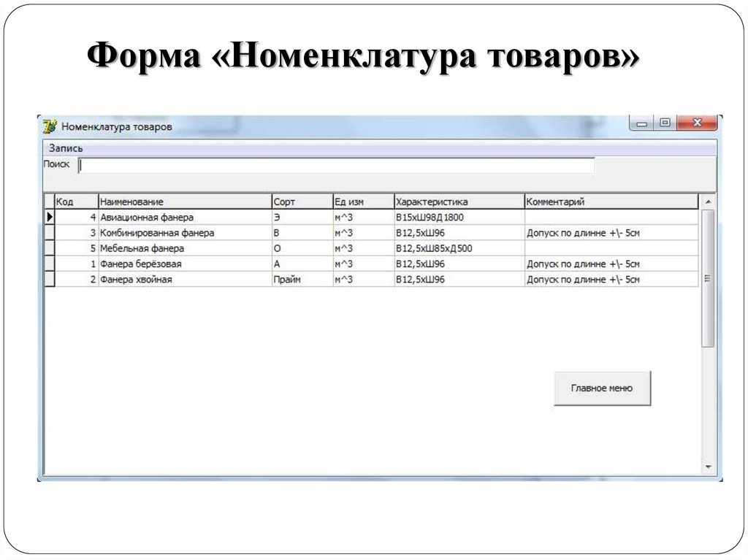The height and width of the screenshot is (560, 748).
Task: Click the В15хШ98Д1800 characteristic cell
Action: [x=431, y=217]
